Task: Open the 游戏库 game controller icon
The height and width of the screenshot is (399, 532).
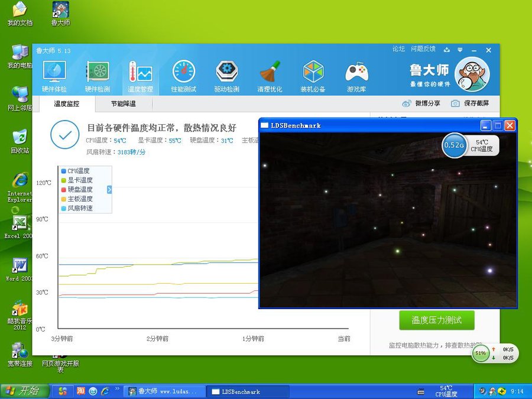Action: point(356,73)
